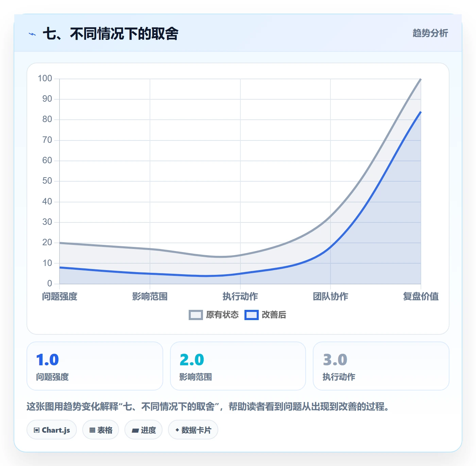This screenshot has height=466, width=476.
Task: Click the blue 改善后 legend swatch
Action: (251, 315)
